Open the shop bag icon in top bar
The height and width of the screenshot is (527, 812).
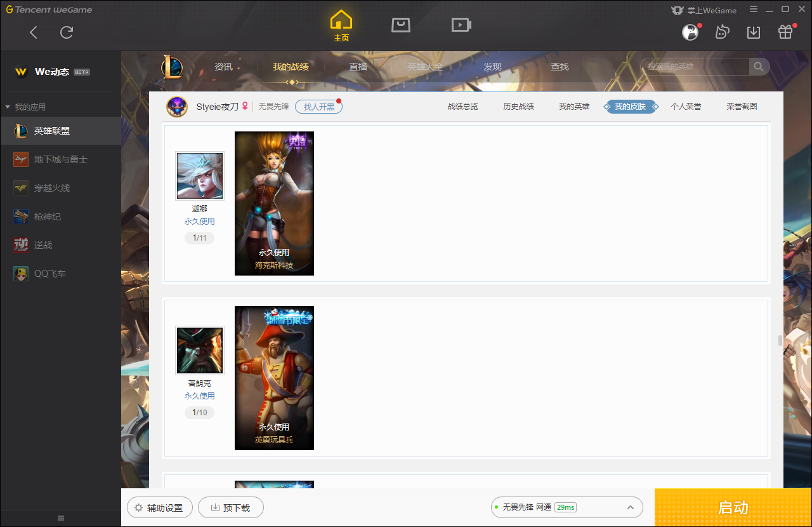click(x=401, y=25)
